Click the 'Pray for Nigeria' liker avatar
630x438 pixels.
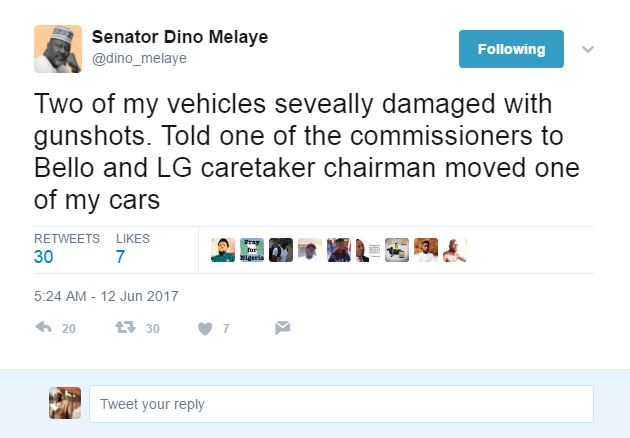click(x=252, y=250)
